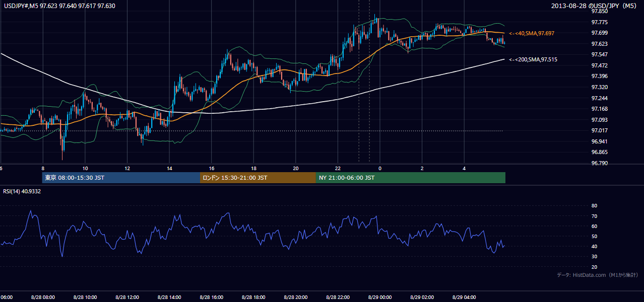Viewport: 644px width, 302px height.
Task: Click the RSI(14) 40.9332 indicator label
Action: [22, 191]
